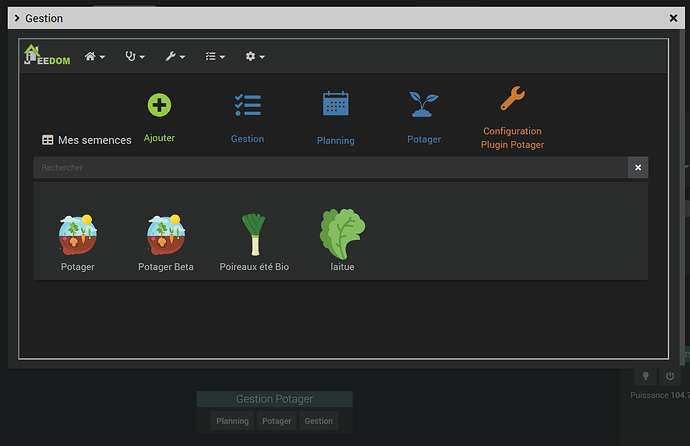Open the wrench tools menu

(x=175, y=56)
